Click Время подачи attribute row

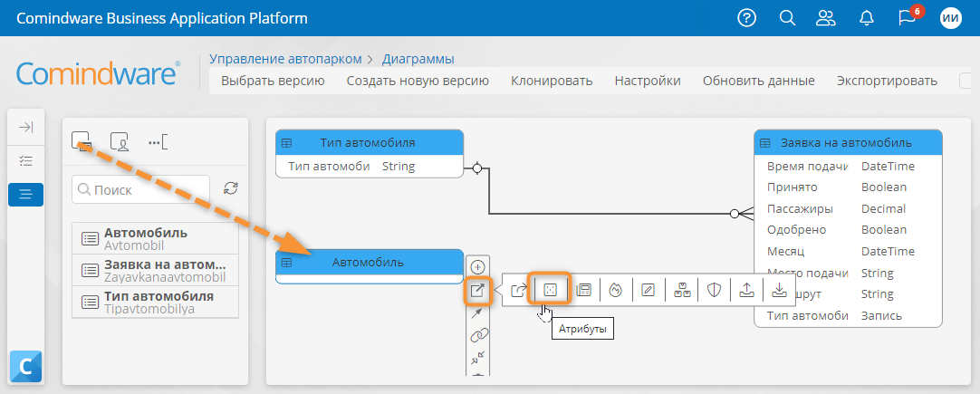(848, 167)
